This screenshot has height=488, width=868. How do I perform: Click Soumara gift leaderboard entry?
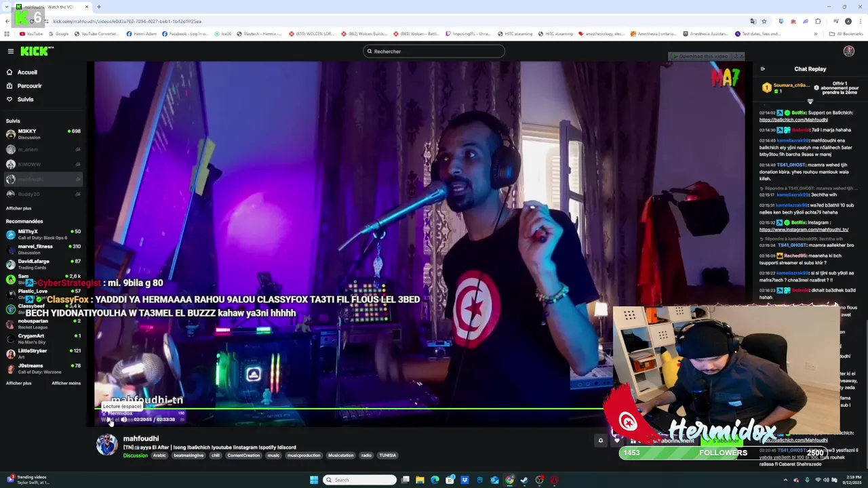pos(785,88)
